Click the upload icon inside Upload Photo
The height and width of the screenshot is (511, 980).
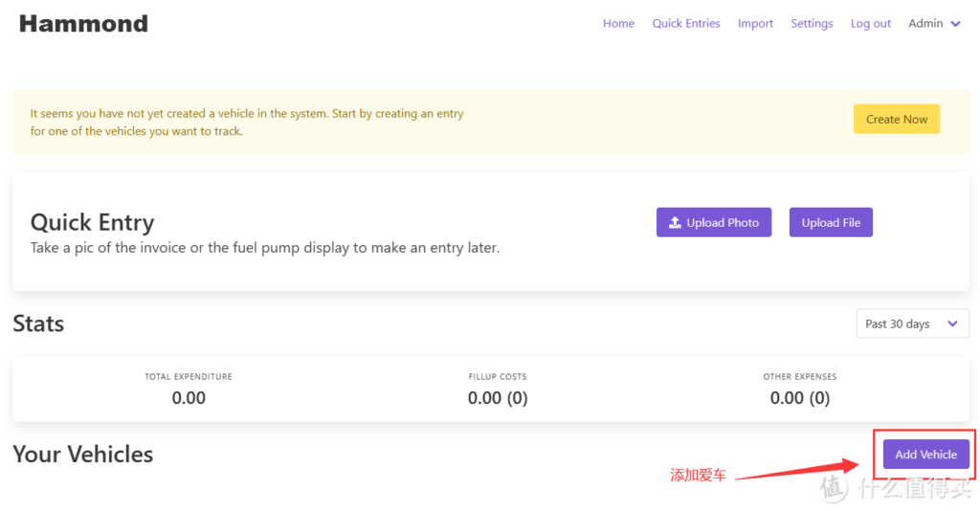675,223
